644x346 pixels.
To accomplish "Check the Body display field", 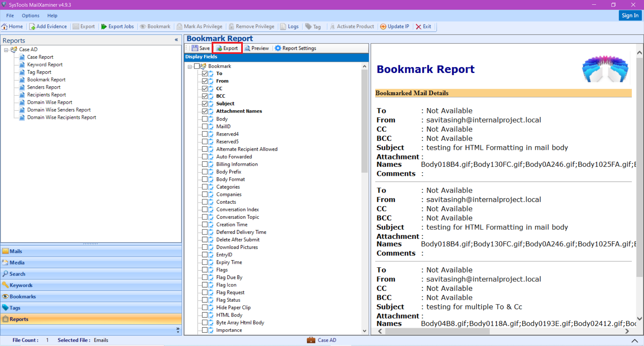I will click(205, 119).
